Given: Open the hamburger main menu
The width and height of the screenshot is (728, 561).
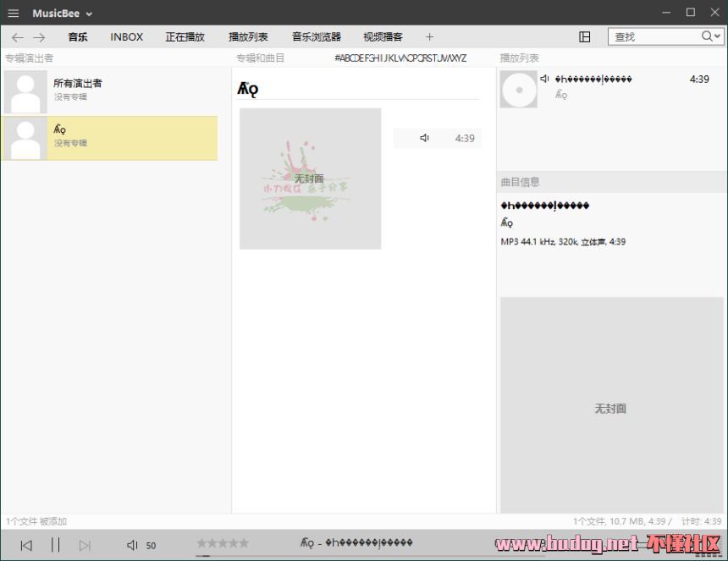Looking at the screenshot, I should tap(14, 13).
